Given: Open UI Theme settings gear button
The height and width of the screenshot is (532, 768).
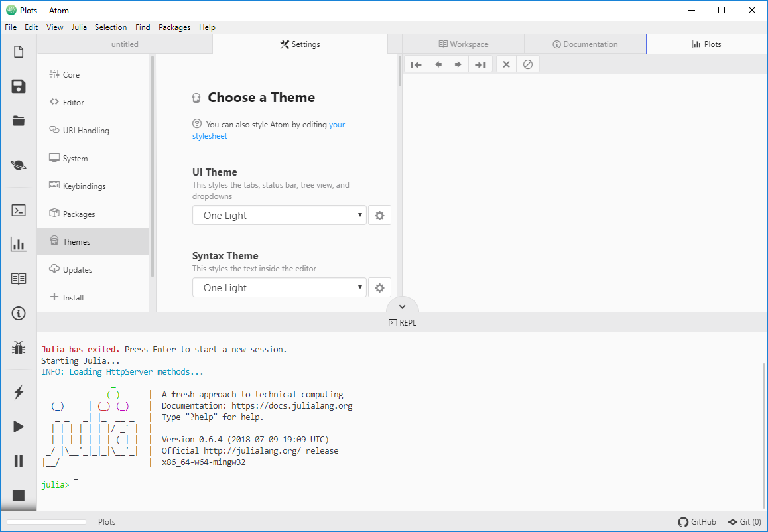Looking at the screenshot, I should coord(379,216).
